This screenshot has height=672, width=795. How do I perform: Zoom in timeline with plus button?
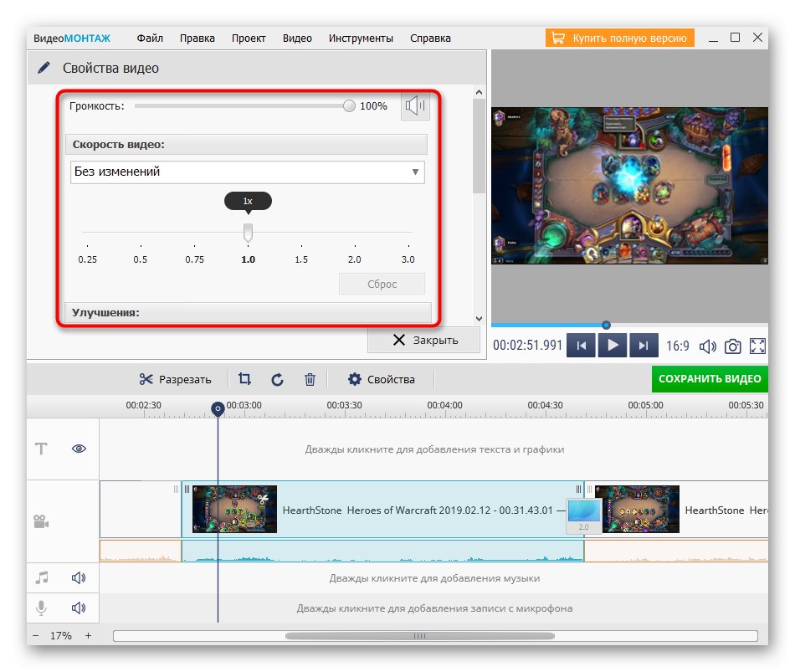88,636
